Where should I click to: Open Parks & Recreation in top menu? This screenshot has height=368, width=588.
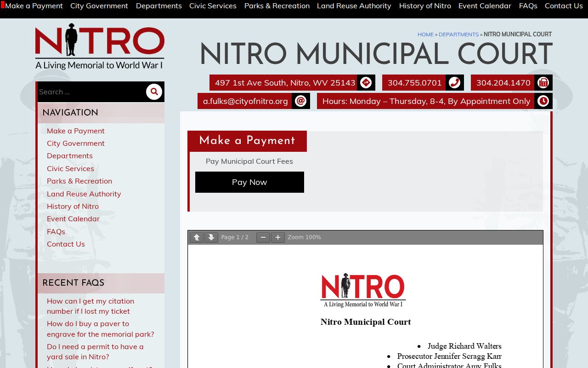tap(277, 6)
